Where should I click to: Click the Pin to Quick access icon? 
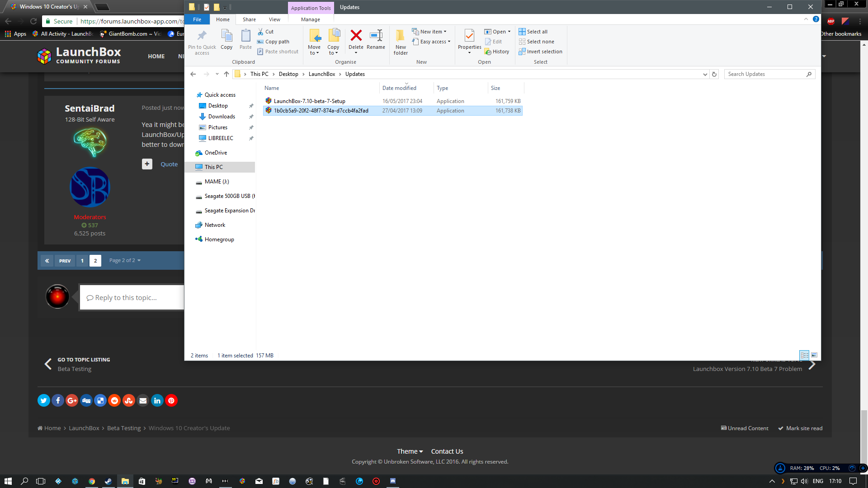point(202,36)
